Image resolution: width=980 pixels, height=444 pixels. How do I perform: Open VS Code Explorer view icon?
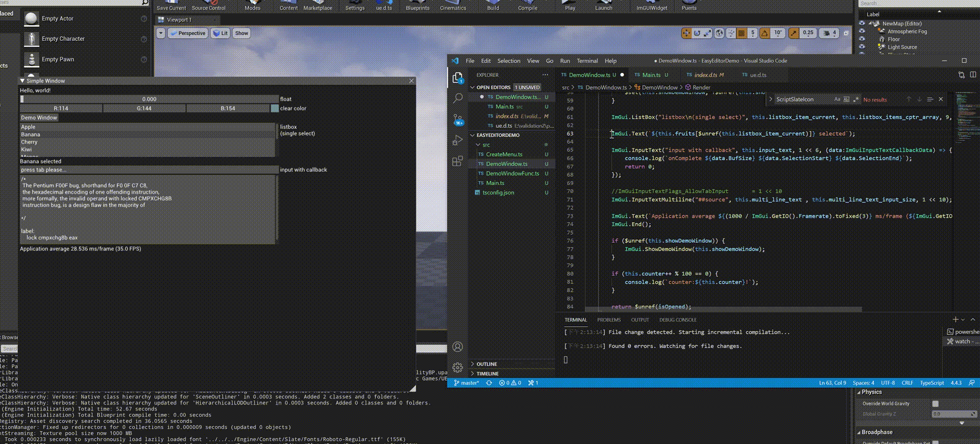(x=458, y=78)
